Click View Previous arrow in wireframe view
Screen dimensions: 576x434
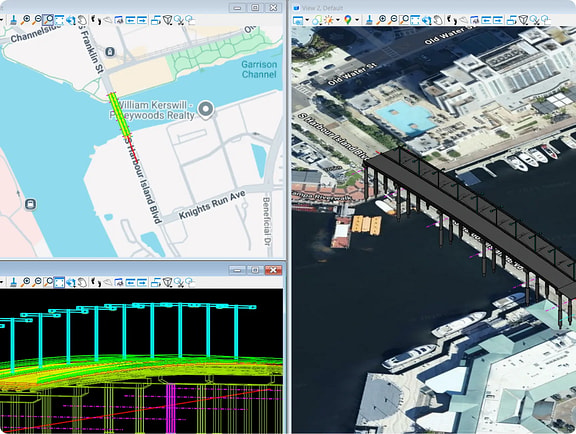130,282
